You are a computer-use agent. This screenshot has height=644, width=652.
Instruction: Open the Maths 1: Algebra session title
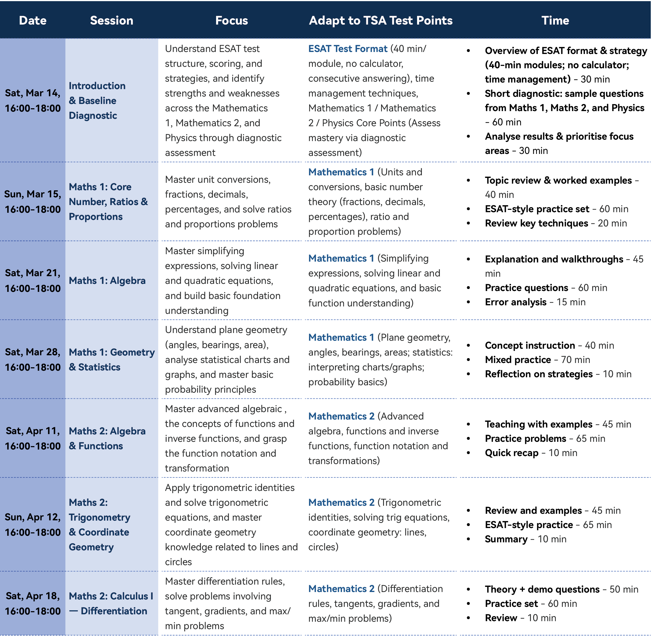[x=107, y=281]
